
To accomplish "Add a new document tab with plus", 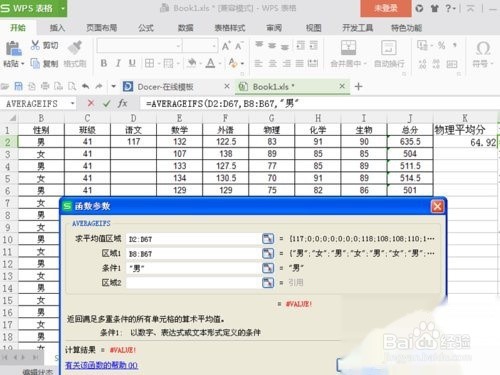I will click(x=358, y=87).
